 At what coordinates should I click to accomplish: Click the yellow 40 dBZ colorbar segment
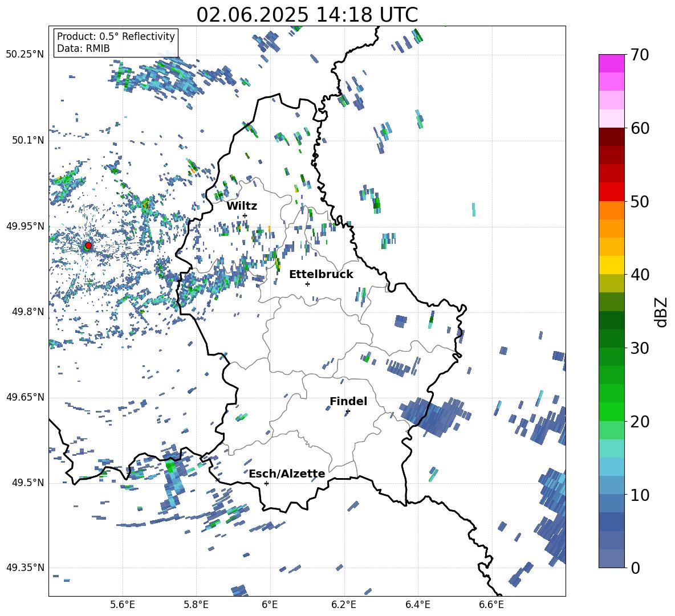pyautogui.click(x=611, y=265)
